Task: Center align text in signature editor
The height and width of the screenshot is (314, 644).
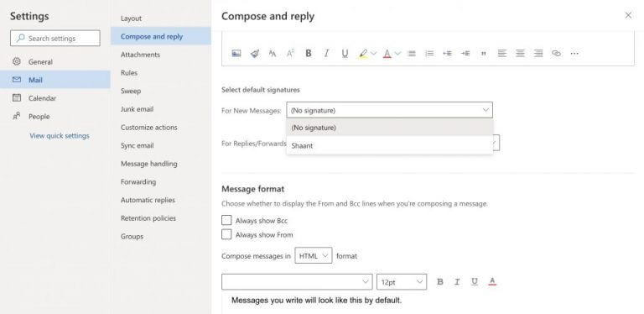Action: coord(520,54)
